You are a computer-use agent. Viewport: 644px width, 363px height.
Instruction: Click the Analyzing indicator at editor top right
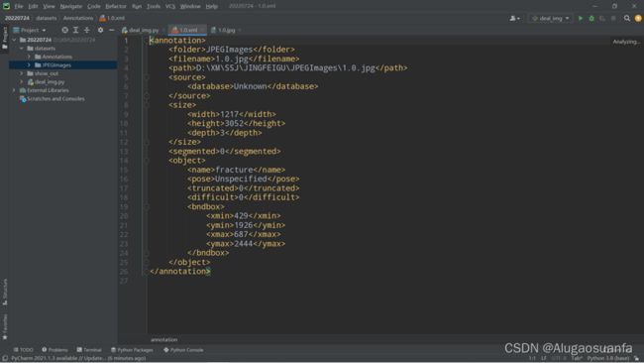click(626, 42)
